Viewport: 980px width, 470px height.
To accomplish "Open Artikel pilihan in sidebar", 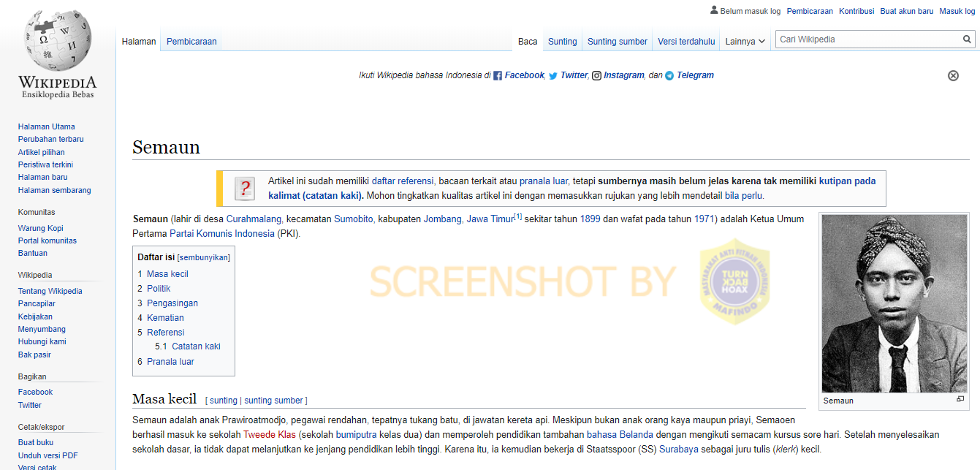I will (42, 152).
